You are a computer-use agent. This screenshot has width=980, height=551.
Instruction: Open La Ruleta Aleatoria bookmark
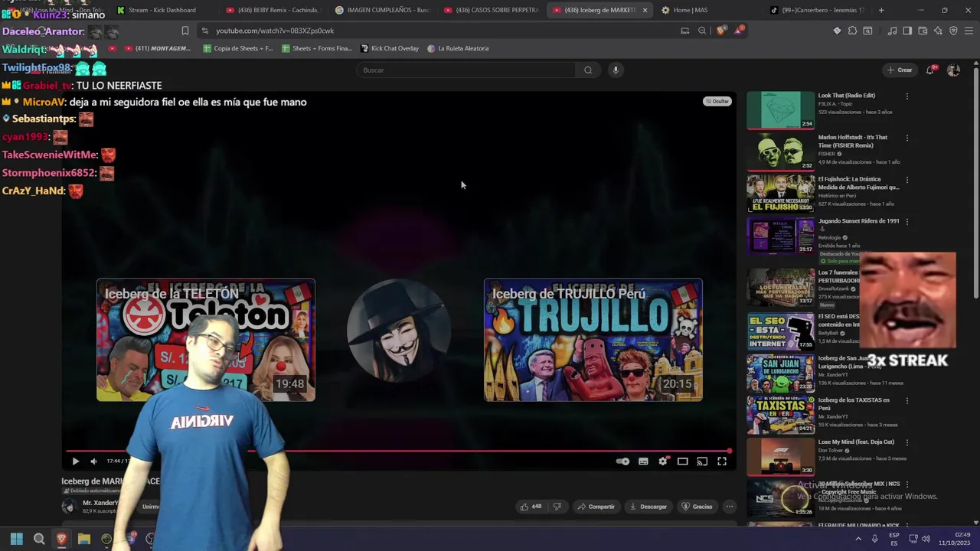(458, 48)
